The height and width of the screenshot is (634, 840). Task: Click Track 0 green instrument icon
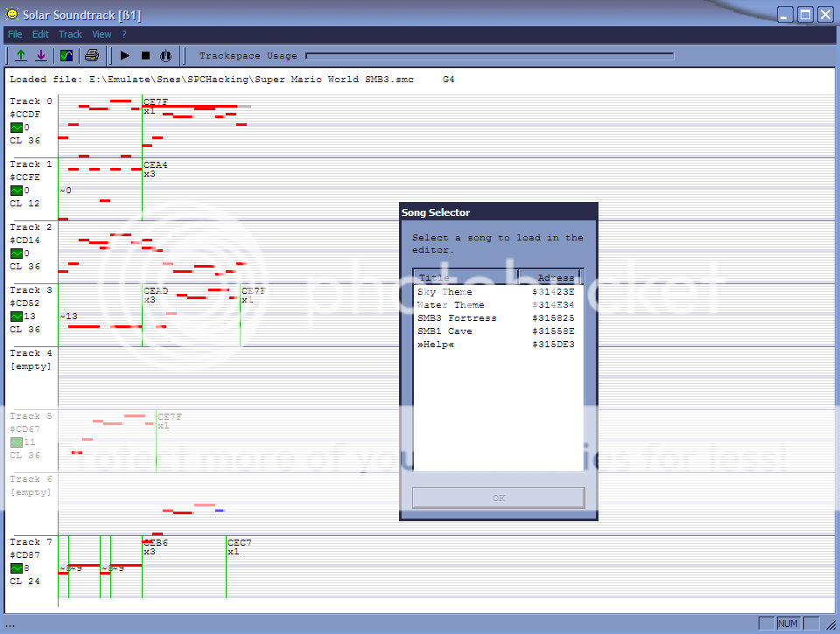[x=16, y=128]
